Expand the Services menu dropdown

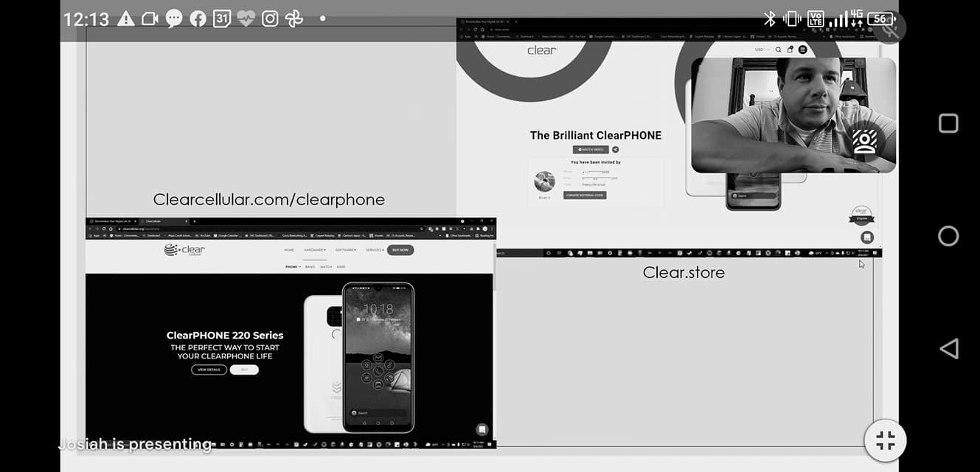375,250
